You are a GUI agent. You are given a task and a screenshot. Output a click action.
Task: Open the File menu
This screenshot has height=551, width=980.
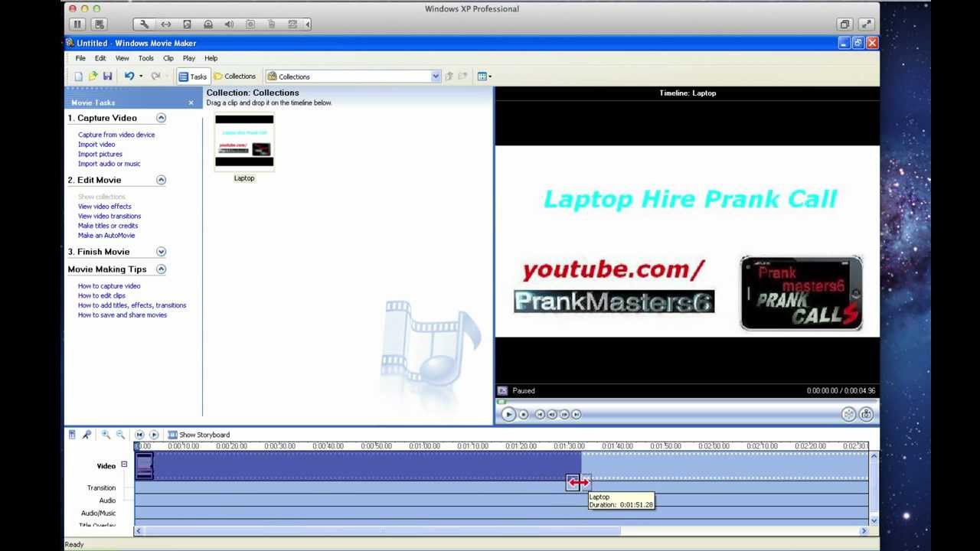(80, 58)
